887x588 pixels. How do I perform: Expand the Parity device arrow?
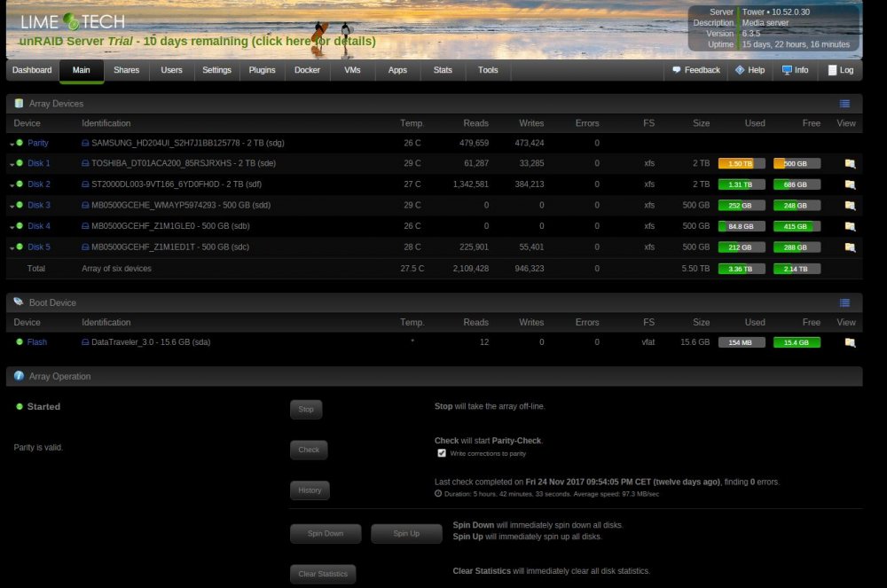12,145
